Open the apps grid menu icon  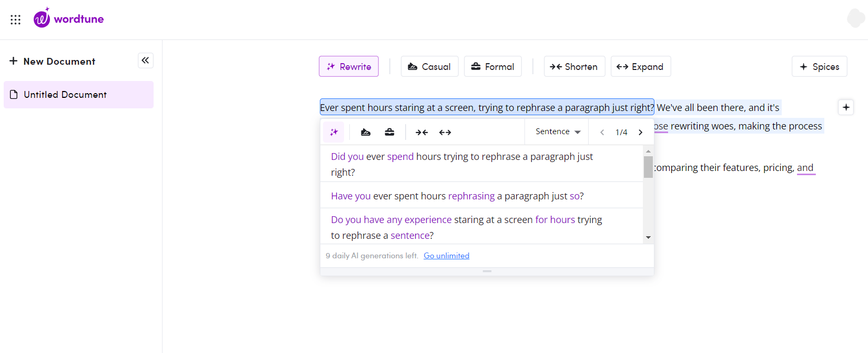[x=15, y=19]
